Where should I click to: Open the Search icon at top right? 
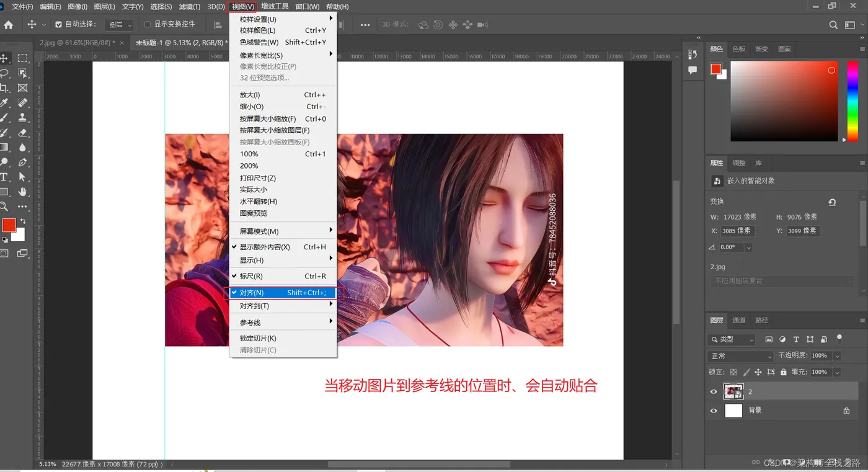pyautogui.click(x=833, y=25)
